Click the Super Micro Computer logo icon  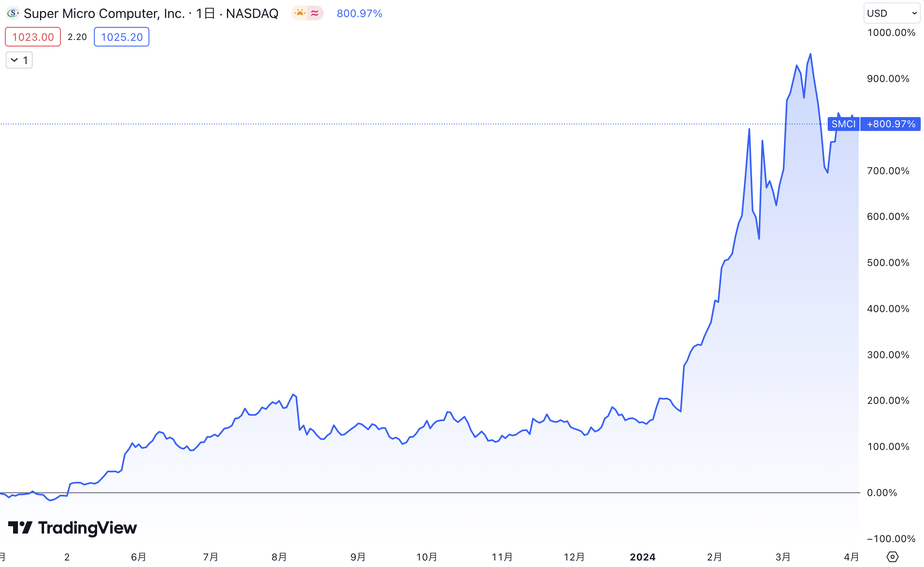pyautogui.click(x=13, y=13)
